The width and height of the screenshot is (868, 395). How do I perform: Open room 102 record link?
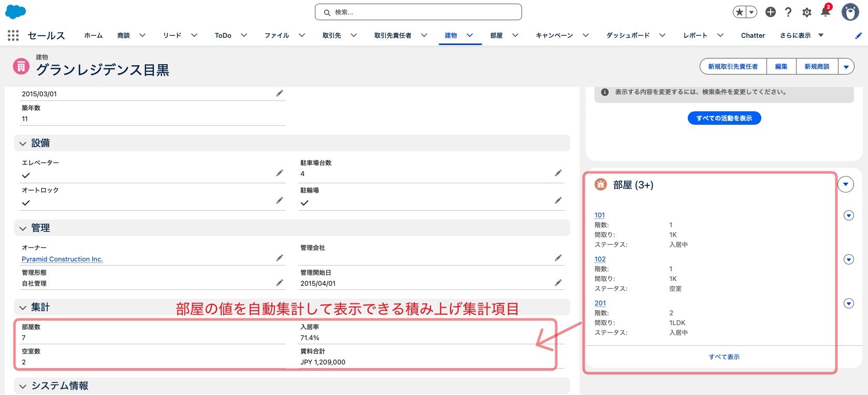[600, 259]
